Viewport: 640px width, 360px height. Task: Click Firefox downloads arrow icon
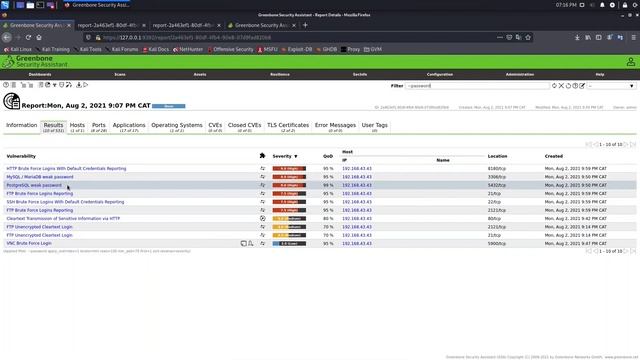point(577,37)
